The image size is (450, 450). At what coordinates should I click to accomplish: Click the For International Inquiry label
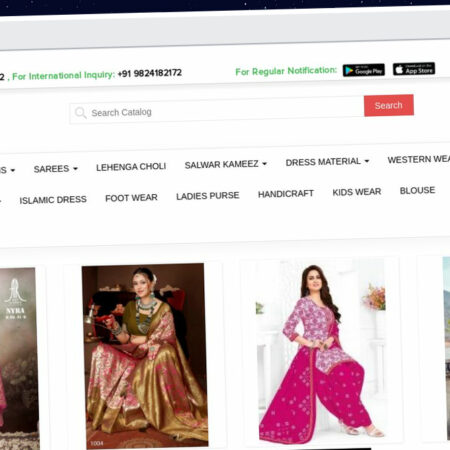click(63, 76)
